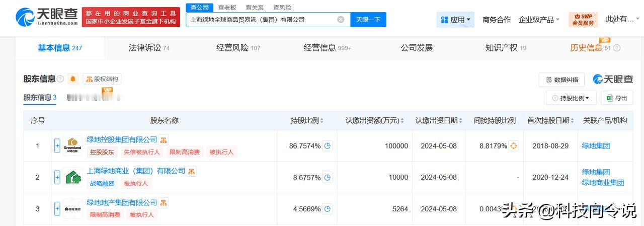Open 绿地控股集团有限公司 link

click(x=122, y=139)
